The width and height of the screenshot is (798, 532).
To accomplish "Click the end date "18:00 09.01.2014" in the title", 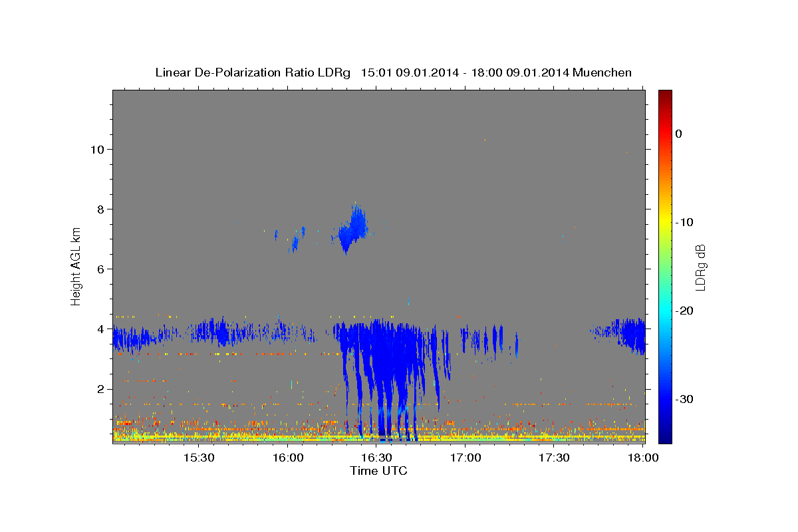I will pyautogui.click(x=520, y=72).
